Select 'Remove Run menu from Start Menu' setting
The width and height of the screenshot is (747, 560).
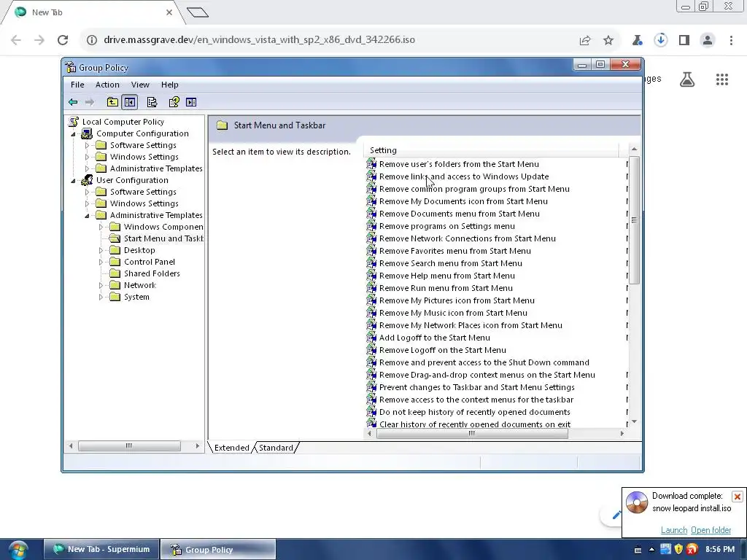pyautogui.click(x=446, y=288)
